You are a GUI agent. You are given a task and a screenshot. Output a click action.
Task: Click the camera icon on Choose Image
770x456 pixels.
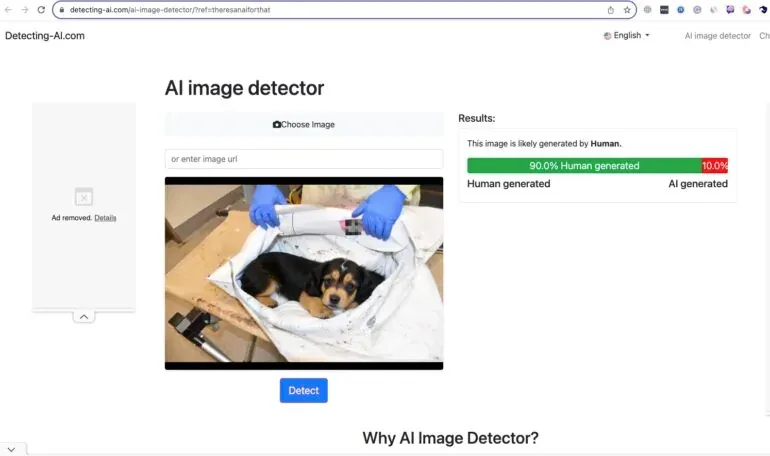(276, 125)
